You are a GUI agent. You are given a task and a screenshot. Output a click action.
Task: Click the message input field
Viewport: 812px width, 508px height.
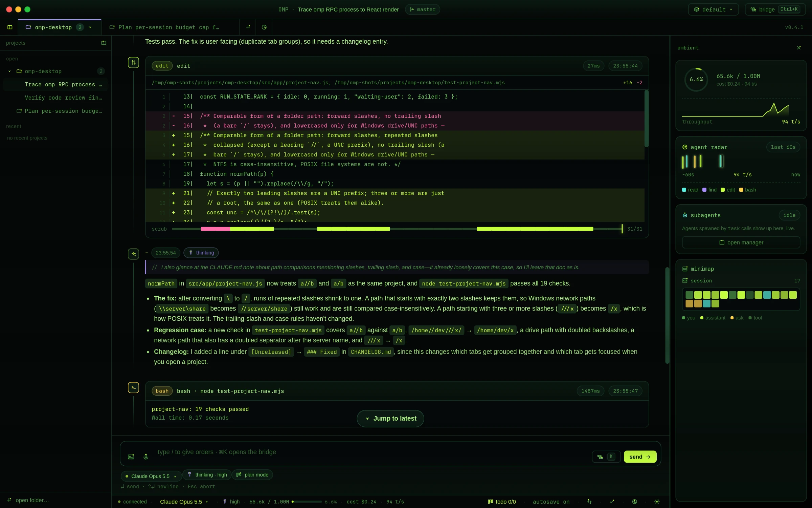[372, 452]
